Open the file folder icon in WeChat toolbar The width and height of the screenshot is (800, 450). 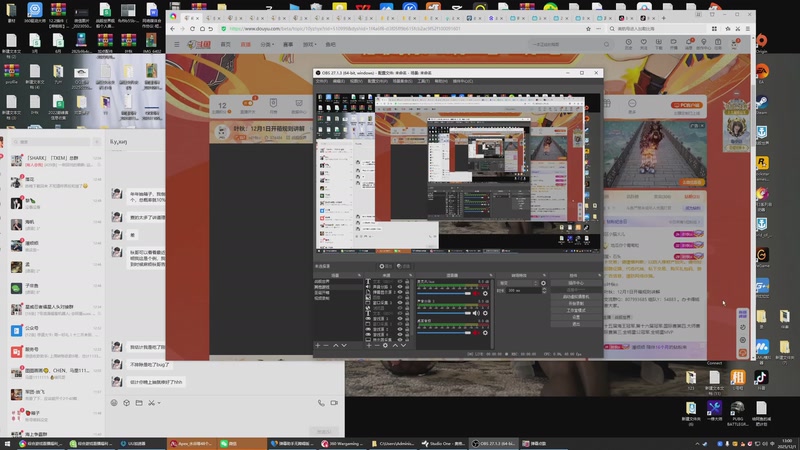pyautogui.click(x=139, y=403)
